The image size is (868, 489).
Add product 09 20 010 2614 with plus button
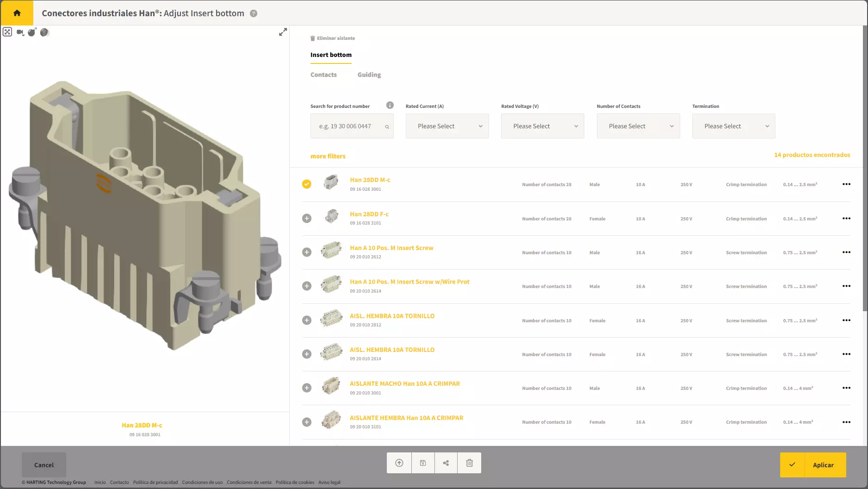[x=307, y=286]
